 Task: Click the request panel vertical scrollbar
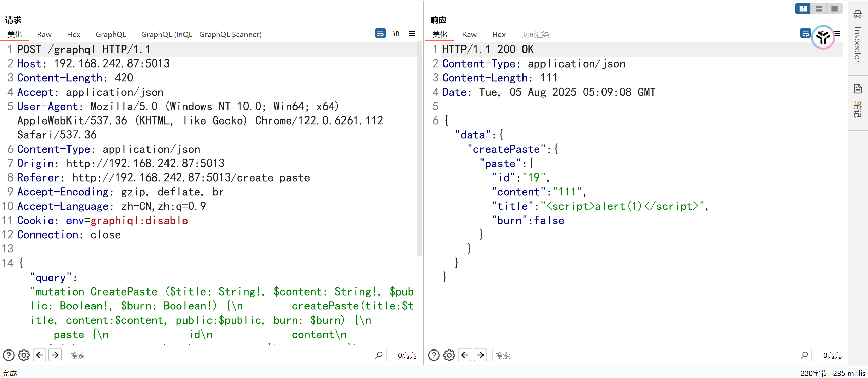[x=419, y=149]
